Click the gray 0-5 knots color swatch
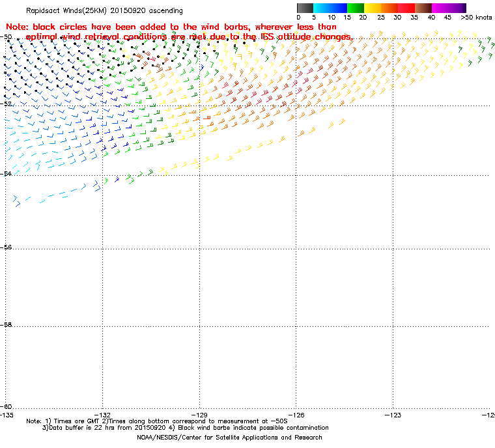 tap(305, 8)
